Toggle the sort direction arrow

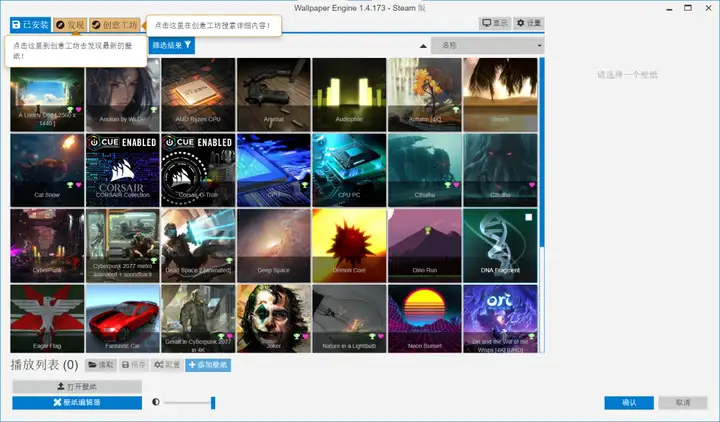[x=423, y=46]
